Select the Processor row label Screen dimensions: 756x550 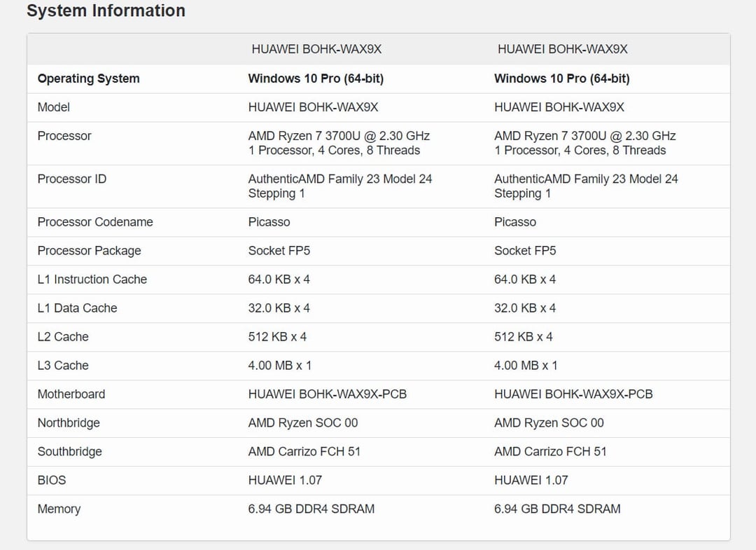[x=64, y=136]
